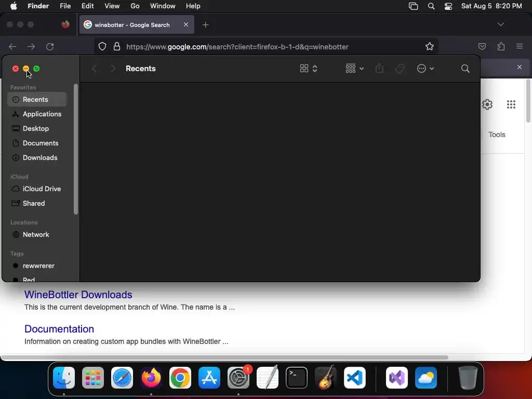
Task: Go to Documents folder in sidebar
Action: [37, 143]
